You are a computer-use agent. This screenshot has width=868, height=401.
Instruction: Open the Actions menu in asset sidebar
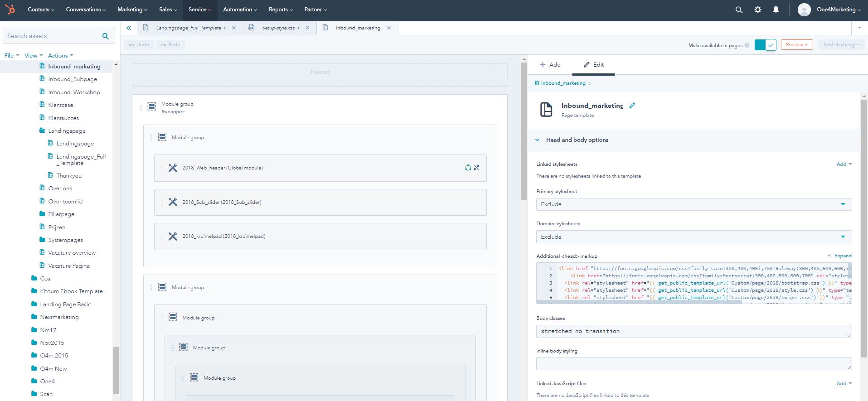tap(60, 56)
